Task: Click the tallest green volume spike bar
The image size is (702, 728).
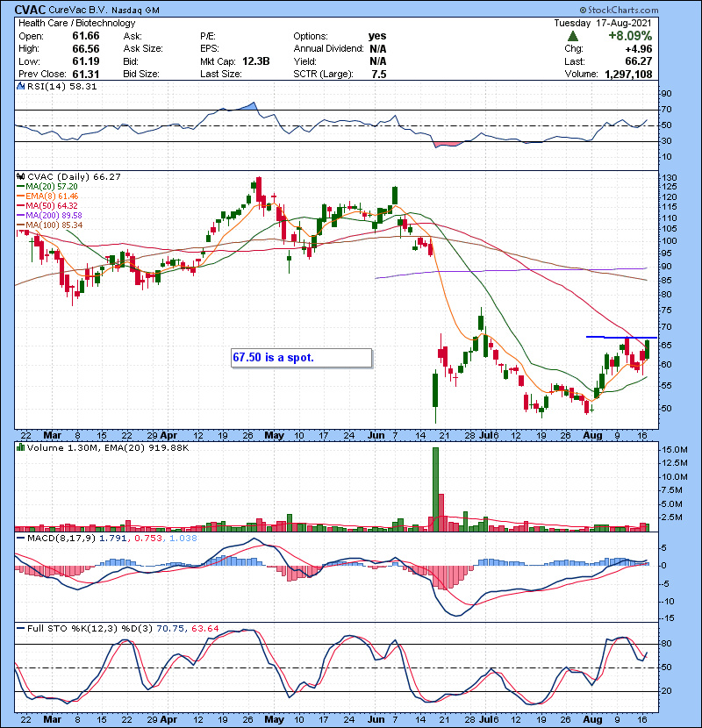Action: click(435, 489)
